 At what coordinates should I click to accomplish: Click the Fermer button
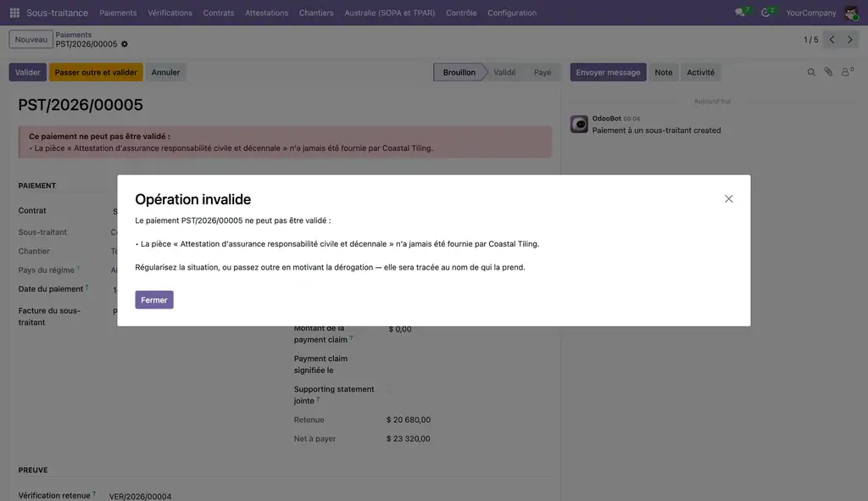pos(154,300)
